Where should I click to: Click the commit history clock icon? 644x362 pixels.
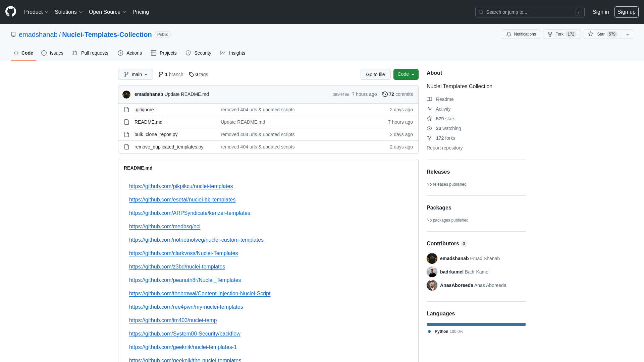click(385, 94)
